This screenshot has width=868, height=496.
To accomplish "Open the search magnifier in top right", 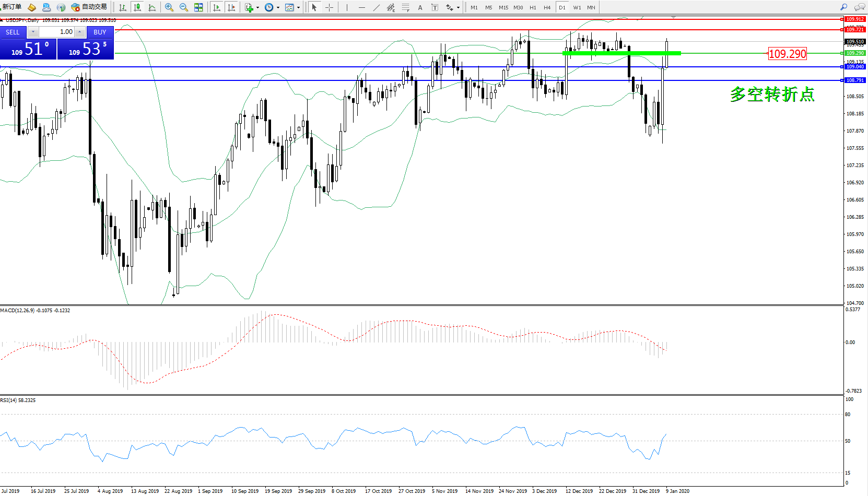I will click(843, 7).
